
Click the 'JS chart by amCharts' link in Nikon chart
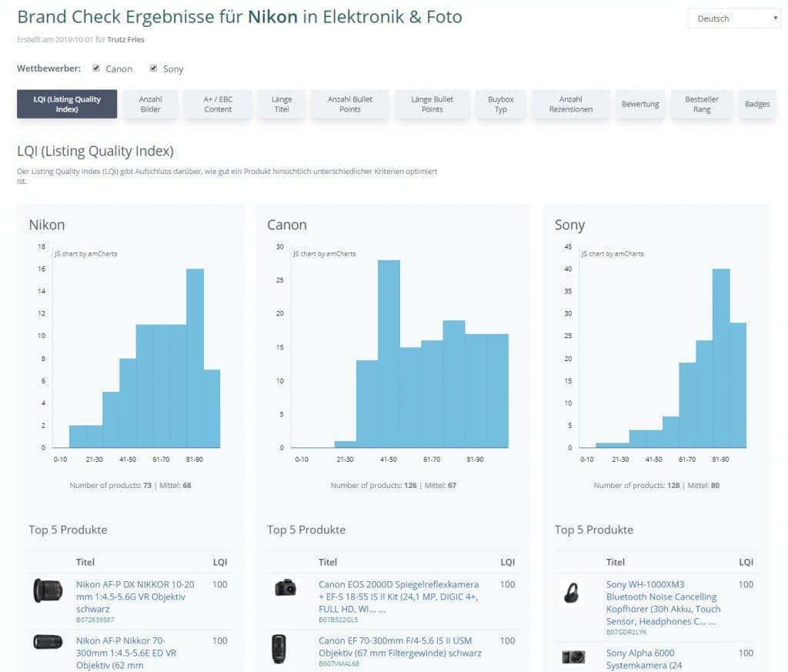(x=86, y=254)
